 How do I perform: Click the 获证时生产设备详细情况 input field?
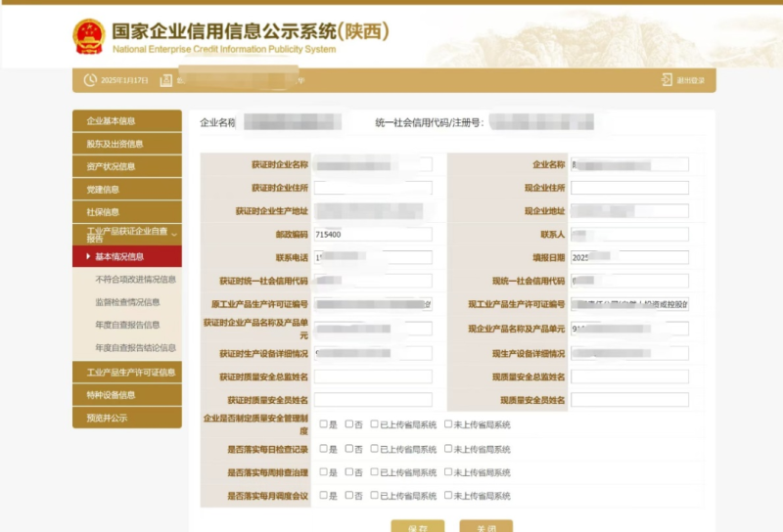(373, 353)
